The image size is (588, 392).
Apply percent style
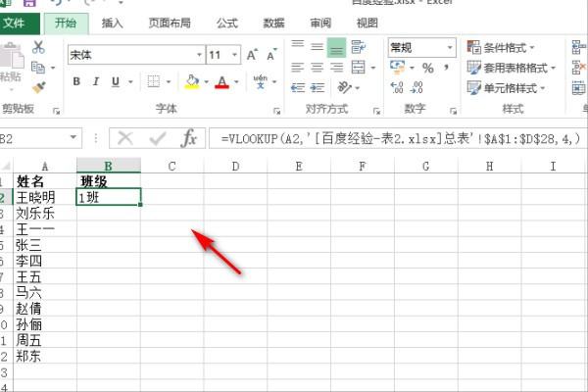click(x=428, y=68)
